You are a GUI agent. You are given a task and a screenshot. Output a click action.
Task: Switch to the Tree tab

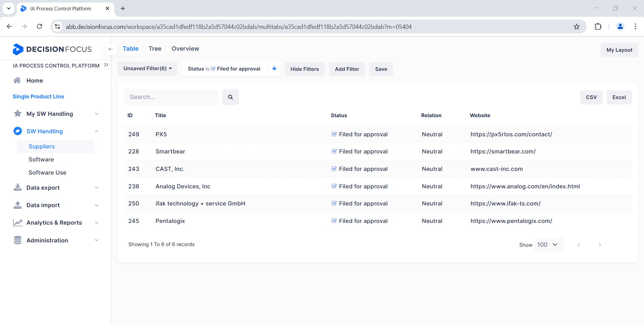pos(155,49)
